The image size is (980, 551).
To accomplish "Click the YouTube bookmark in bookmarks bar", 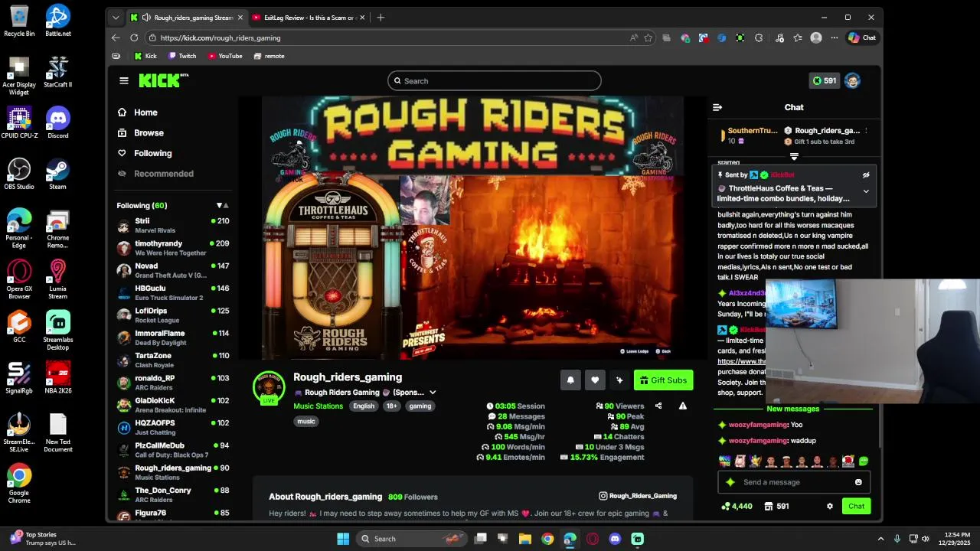I will click(225, 56).
